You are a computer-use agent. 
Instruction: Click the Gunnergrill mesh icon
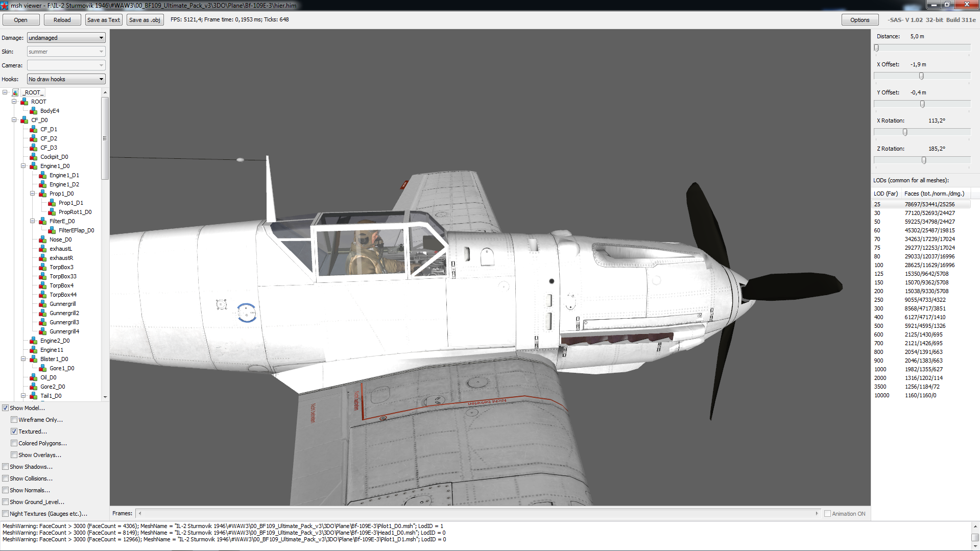(x=42, y=304)
